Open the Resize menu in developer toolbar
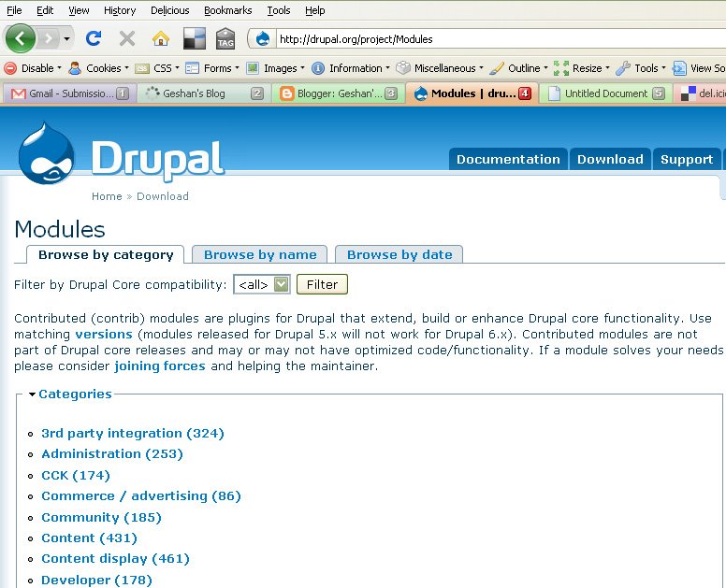The height and width of the screenshot is (588, 726). click(582, 68)
